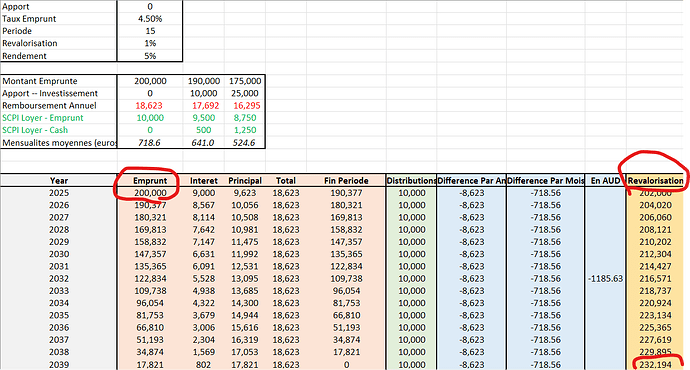Select the 25,000 Apport cell
Image resolution: width=690 pixels, height=370 pixels.
[245, 93]
